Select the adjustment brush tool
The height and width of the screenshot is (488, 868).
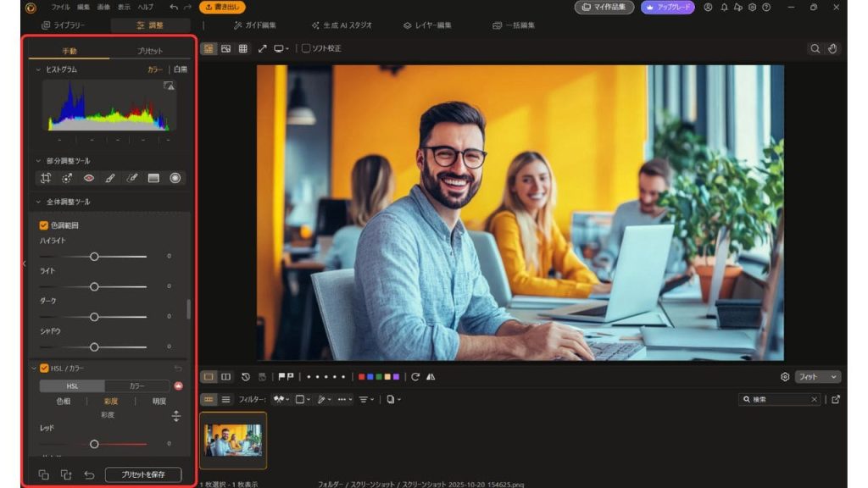pos(110,178)
